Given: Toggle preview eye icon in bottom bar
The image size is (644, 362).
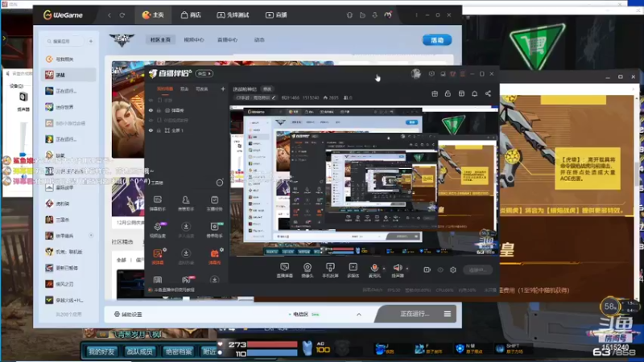Looking at the screenshot, I should click(440, 269).
